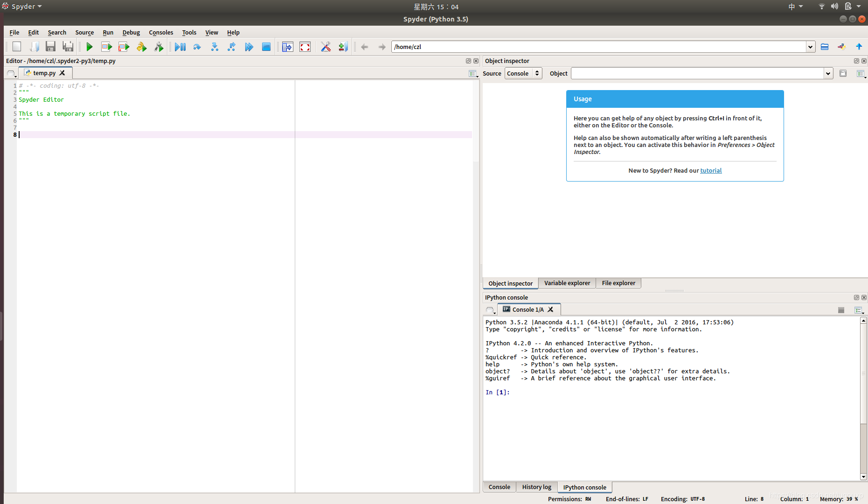Click the debugger Step into icon

[x=215, y=47]
